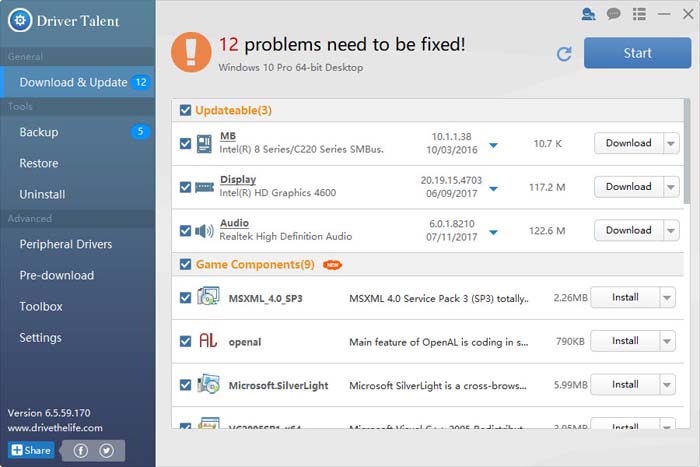Viewport: 700px width, 467px height.
Task: Open the feedback chat bubble icon
Action: point(614,14)
